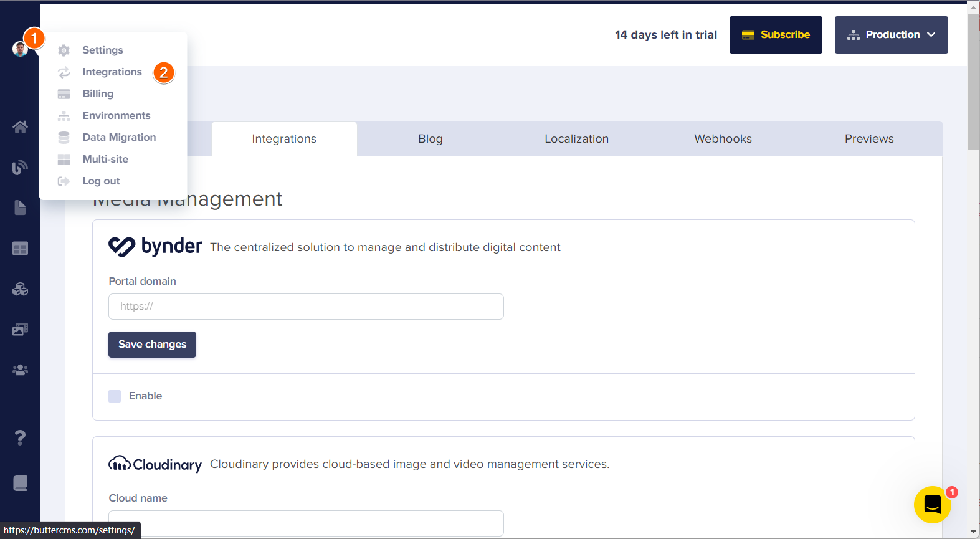The height and width of the screenshot is (539, 980).
Task: Click Save changes for Bynder
Action: click(x=152, y=345)
